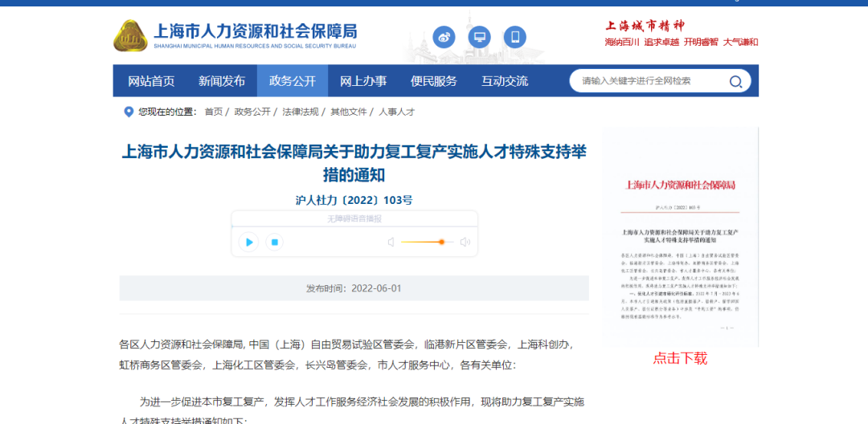The width and height of the screenshot is (868, 424).
Task: Click the desktop monitor icon in the header
Action: coord(480,37)
